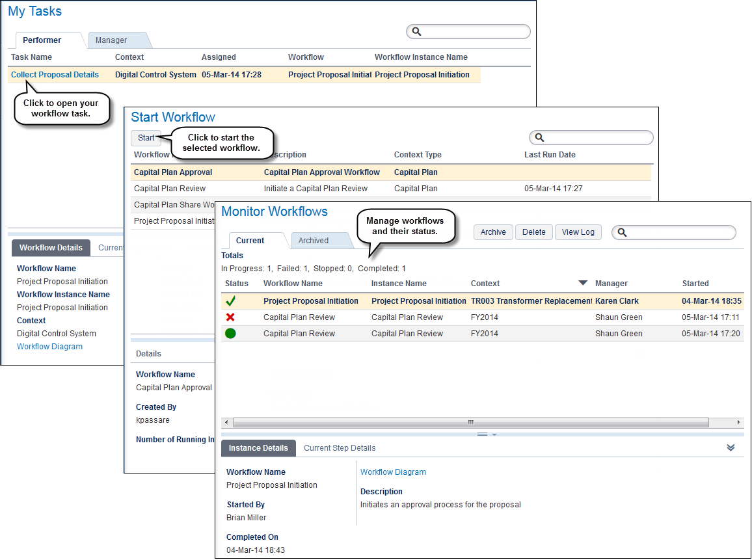This screenshot has width=752, height=560.
Task: Select the Capital Plan Review workflow row
Action: (391, 189)
